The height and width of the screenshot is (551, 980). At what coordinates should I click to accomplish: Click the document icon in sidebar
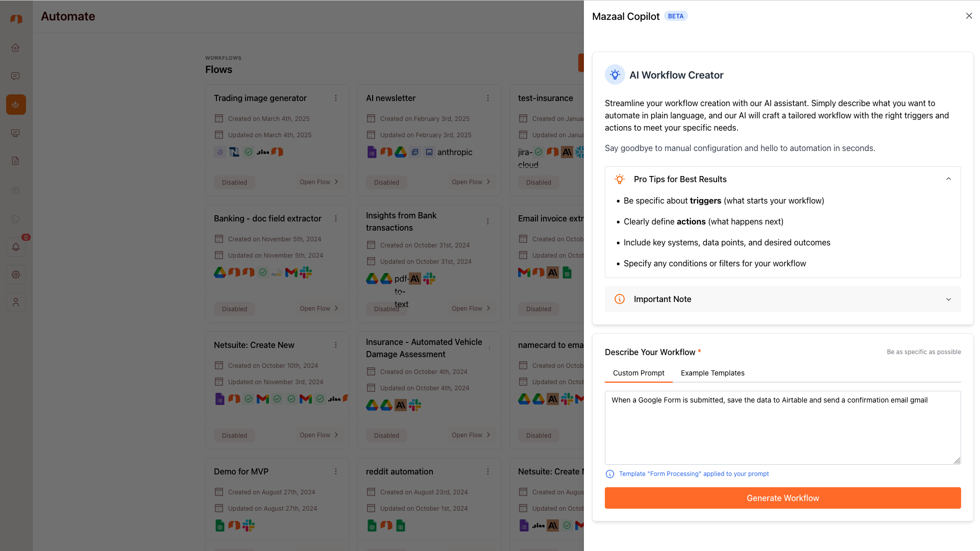click(15, 161)
